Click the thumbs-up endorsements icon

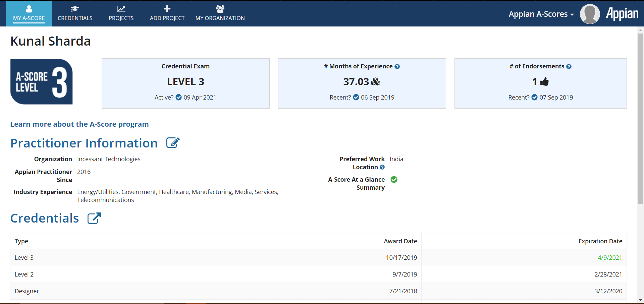[x=544, y=81]
